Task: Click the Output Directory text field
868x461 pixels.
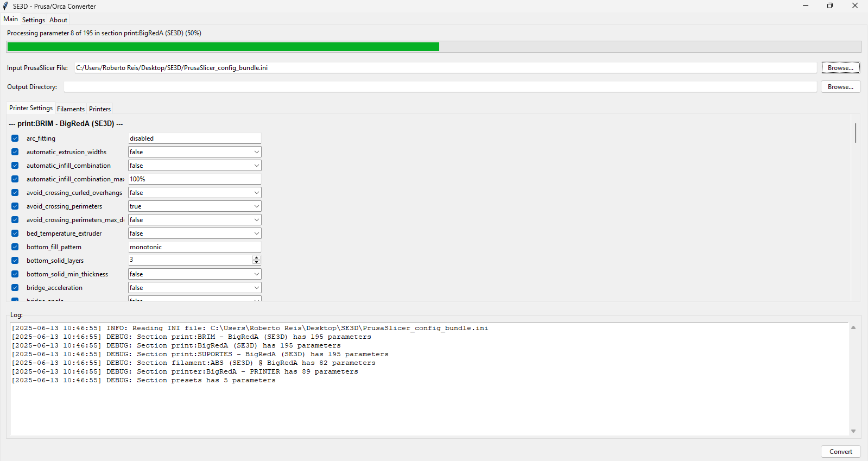Action: (440, 87)
